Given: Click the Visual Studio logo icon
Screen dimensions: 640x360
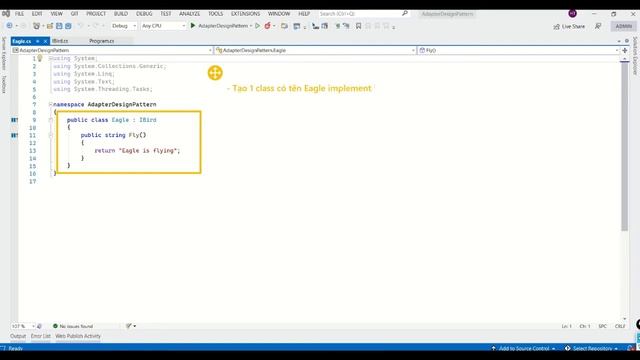Looking at the screenshot, I should pos(6,13).
